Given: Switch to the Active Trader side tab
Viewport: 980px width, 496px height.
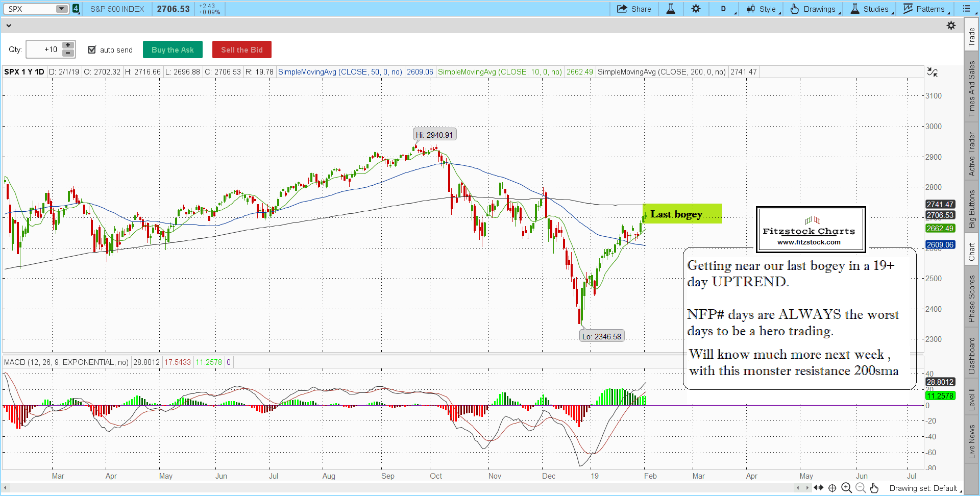Looking at the screenshot, I should tap(971, 154).
